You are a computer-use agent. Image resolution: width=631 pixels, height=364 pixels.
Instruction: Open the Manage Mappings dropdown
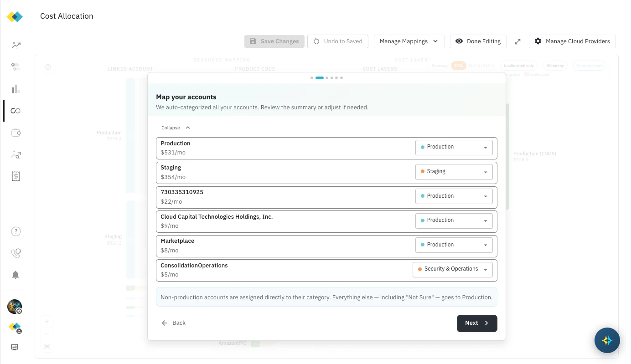tap(409, 41)
